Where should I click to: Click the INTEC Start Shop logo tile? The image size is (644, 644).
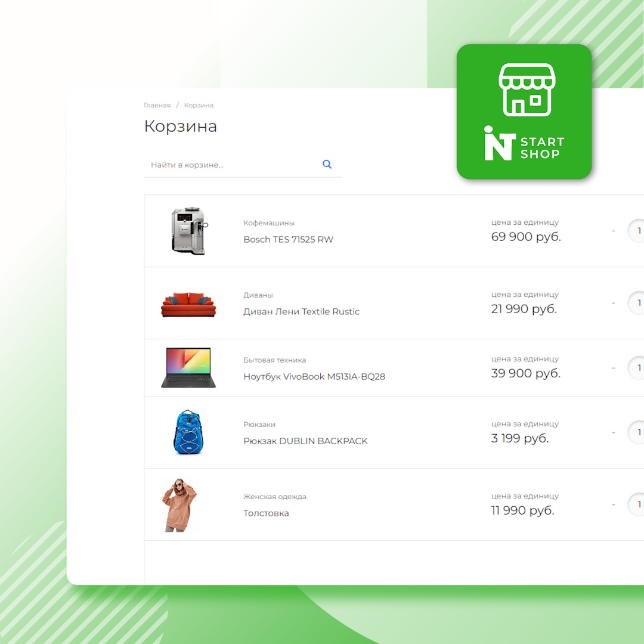pyautogui.click(x=524, y=112)
